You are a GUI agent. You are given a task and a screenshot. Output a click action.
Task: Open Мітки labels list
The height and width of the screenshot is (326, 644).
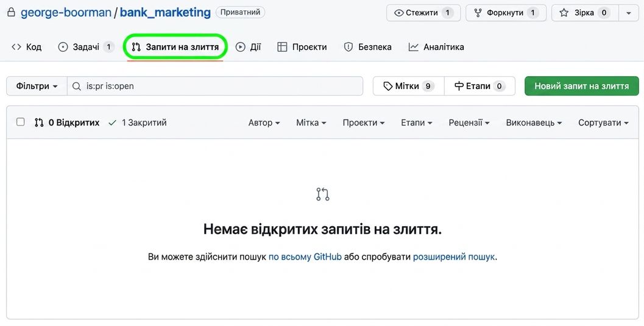[409, 86]
